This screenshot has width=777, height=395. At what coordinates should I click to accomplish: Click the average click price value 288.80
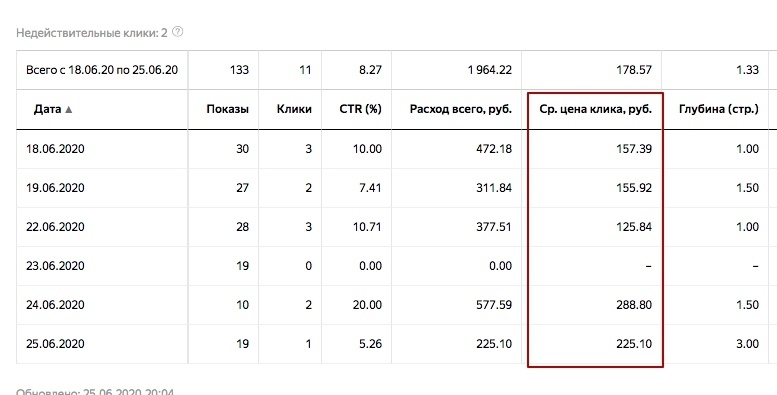tap(634, 305)
